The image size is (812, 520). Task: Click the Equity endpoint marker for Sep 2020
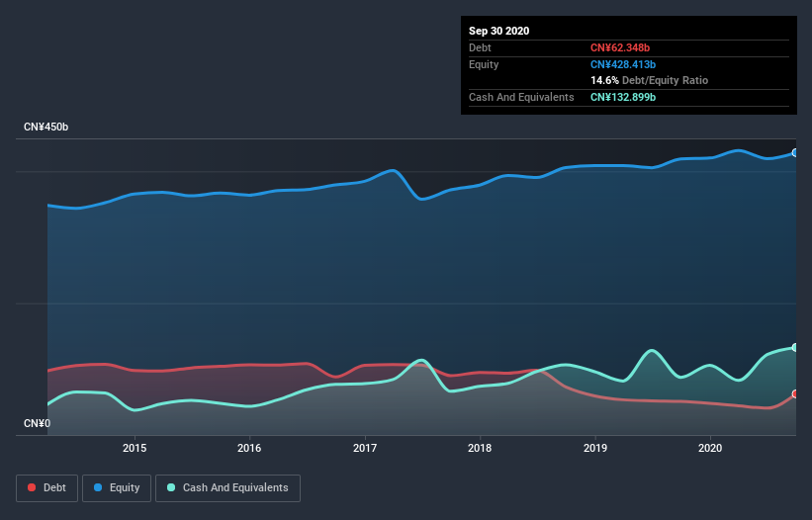[795, 152]
